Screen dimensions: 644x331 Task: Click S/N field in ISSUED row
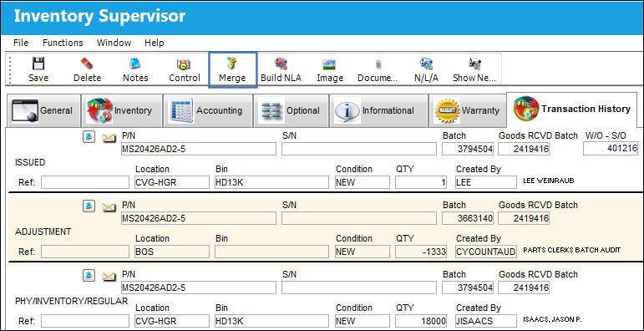pyautogui.click(x=359, y=150)
